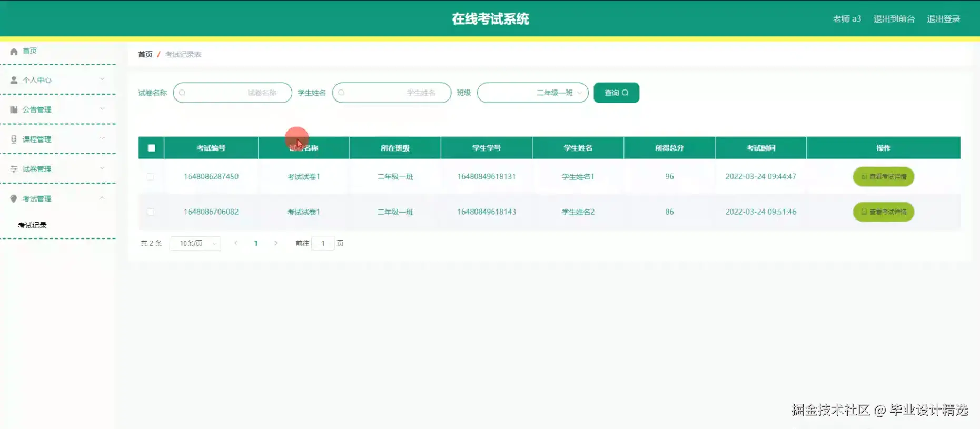This screenshot has width=980, height=429.
Task: Expand the 公告管理 menu chevron
Action: pos(102,109)
